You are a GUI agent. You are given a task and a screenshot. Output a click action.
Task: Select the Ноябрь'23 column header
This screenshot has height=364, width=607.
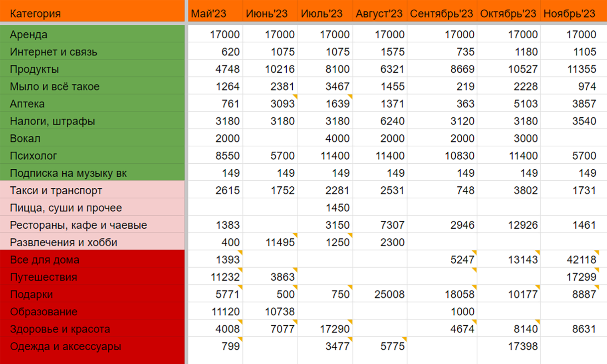coord(574,11)
